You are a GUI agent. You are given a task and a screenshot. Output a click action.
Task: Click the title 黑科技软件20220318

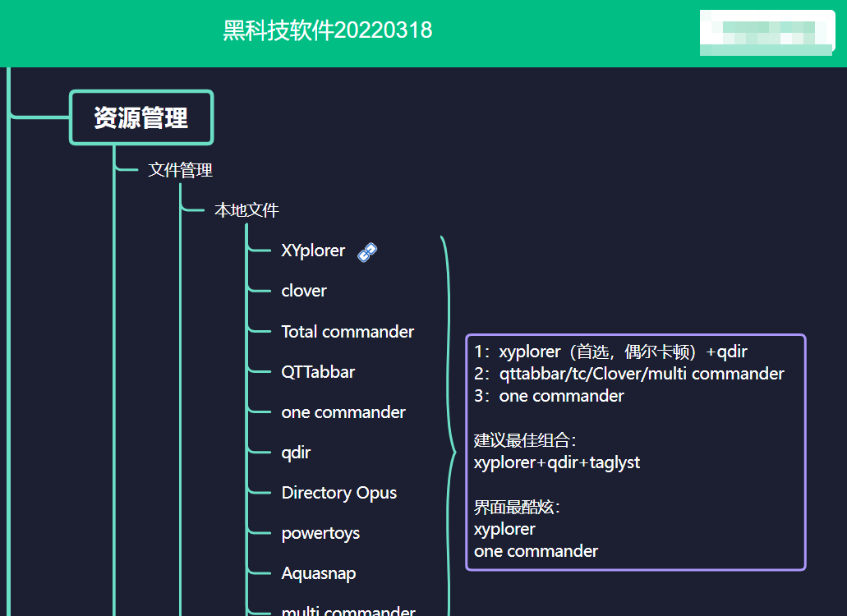coord(328,30)
